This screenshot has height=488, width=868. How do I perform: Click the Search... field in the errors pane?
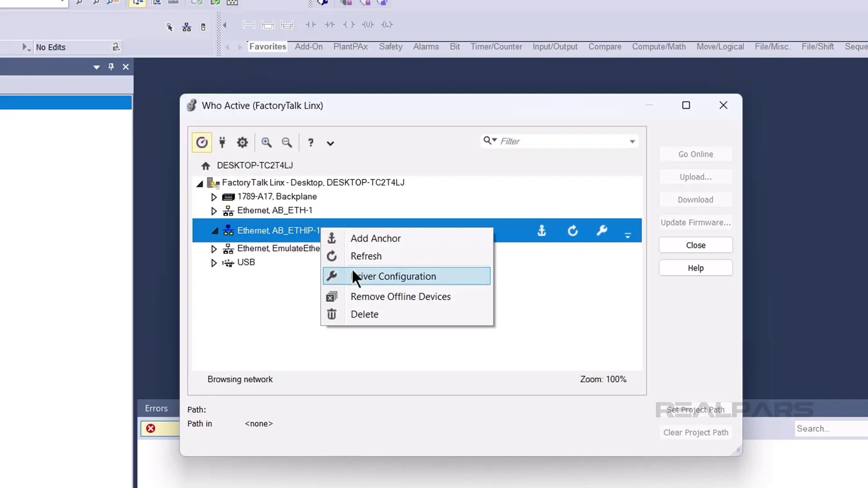[831, 428]
